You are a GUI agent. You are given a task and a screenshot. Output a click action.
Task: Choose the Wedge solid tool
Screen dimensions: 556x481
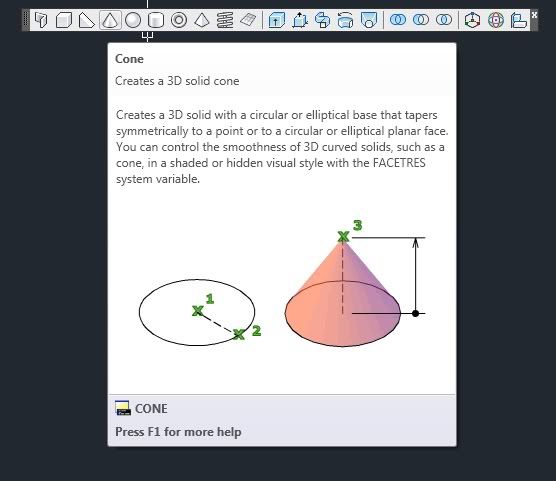coord(87,20)
